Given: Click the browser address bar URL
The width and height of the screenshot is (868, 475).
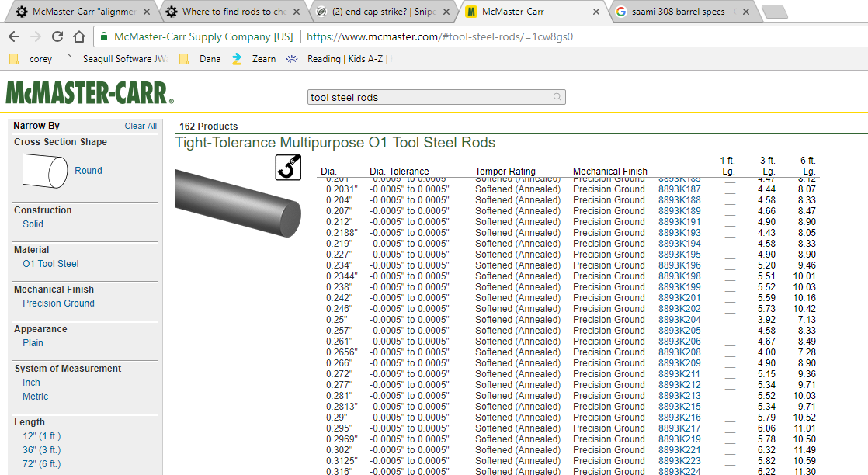Looking at the screenshot, I should click(439, 37).
